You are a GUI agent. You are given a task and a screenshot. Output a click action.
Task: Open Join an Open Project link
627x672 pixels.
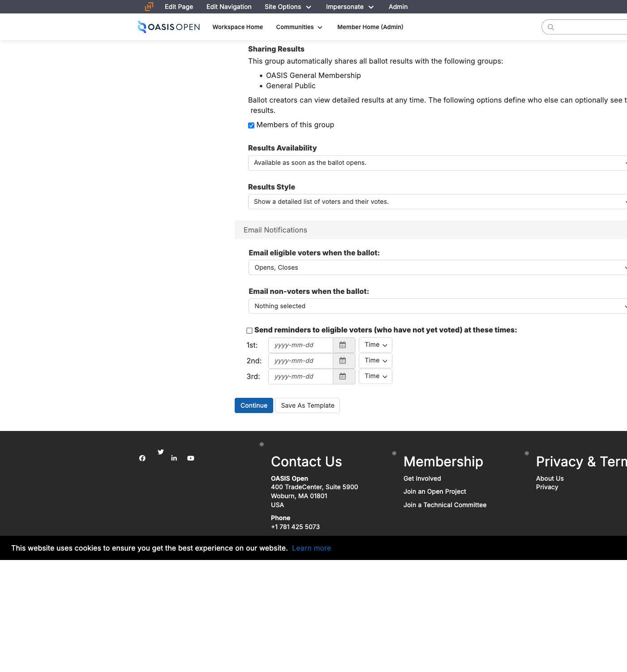(435, 491)
